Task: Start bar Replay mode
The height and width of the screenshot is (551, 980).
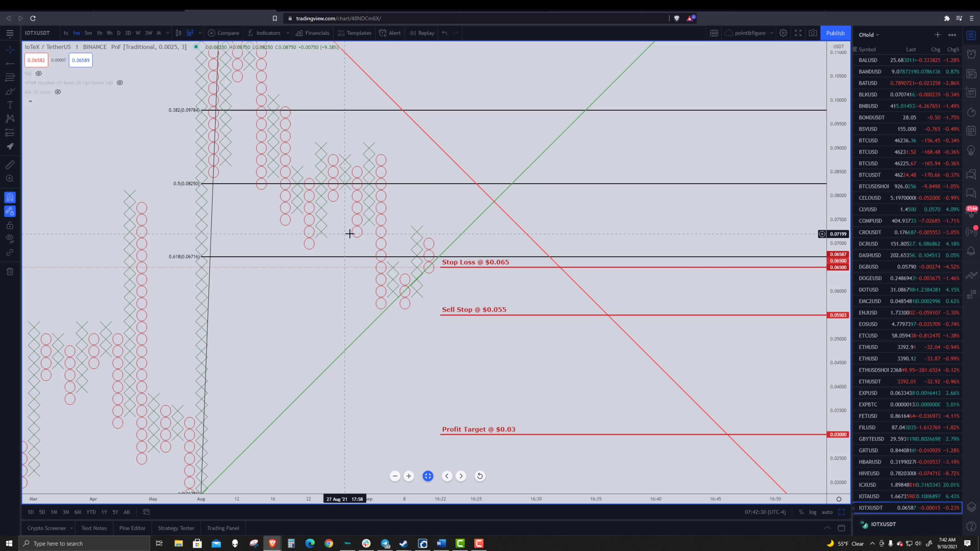Action: (x=422, y=33)
